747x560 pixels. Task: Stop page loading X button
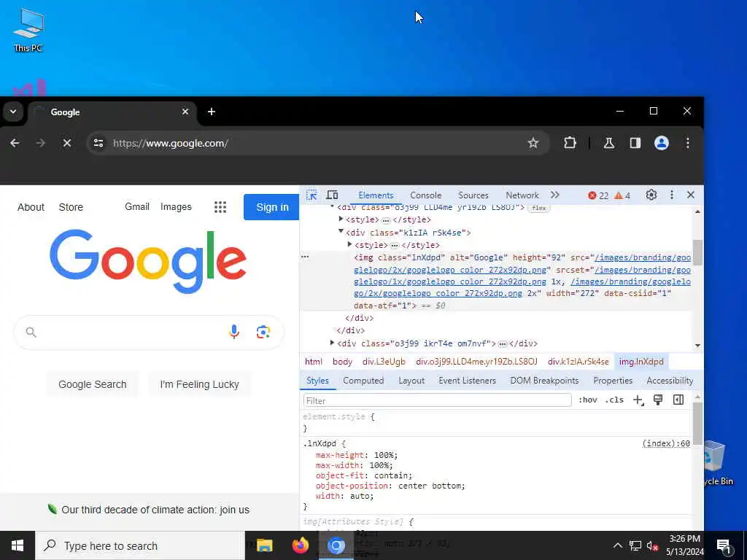tap(67, 143)
